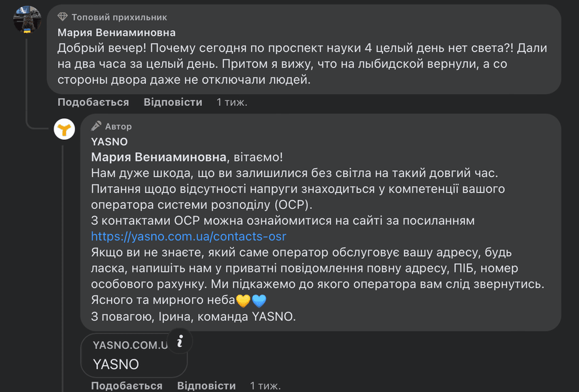Click the yellow heart emoji
Image resolution: width=579 pixels, height=392 pixels.
[243, 301]
